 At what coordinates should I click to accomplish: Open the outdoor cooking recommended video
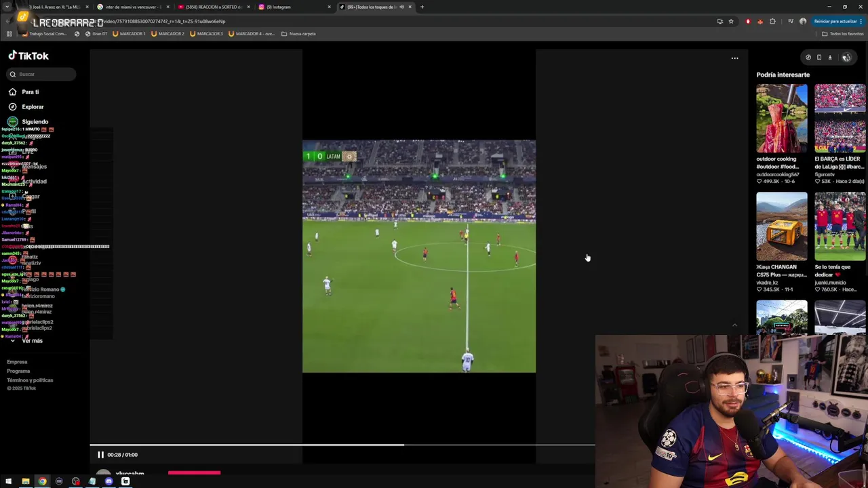click(x=782, y=119)
